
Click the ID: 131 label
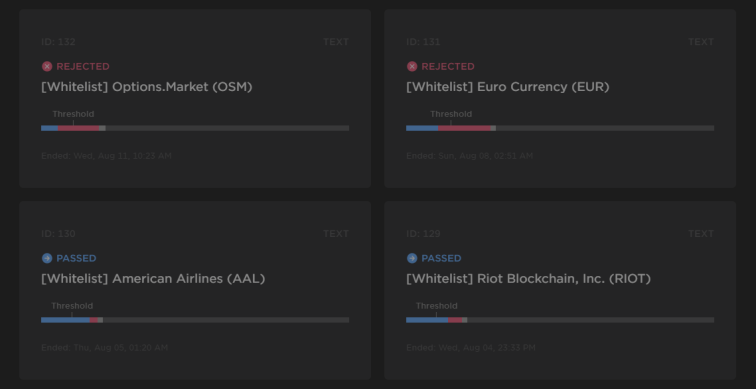[x=423, y=42]
